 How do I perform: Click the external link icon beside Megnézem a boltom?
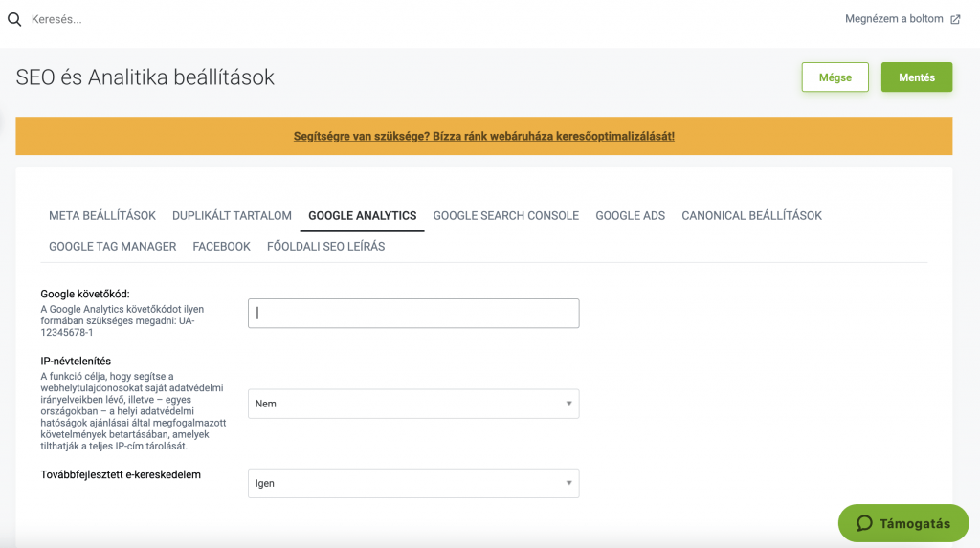click(955, 19)
